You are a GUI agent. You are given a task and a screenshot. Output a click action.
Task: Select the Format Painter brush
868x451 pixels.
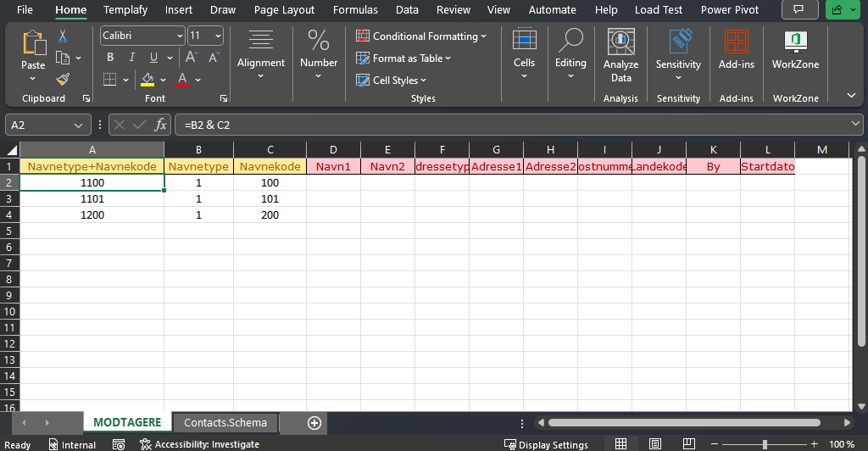[63, 79]
